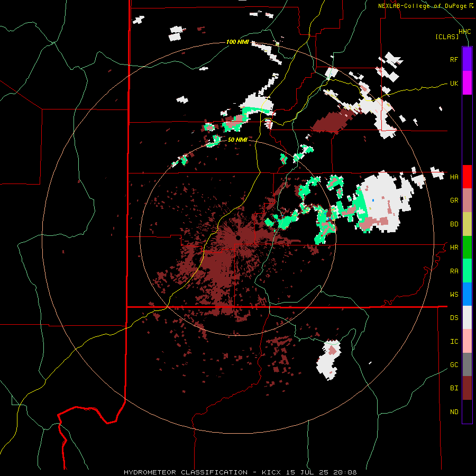This screenshot has height=476, width=476.
Task: Click the DS legend label
Action: click(454, 318)
